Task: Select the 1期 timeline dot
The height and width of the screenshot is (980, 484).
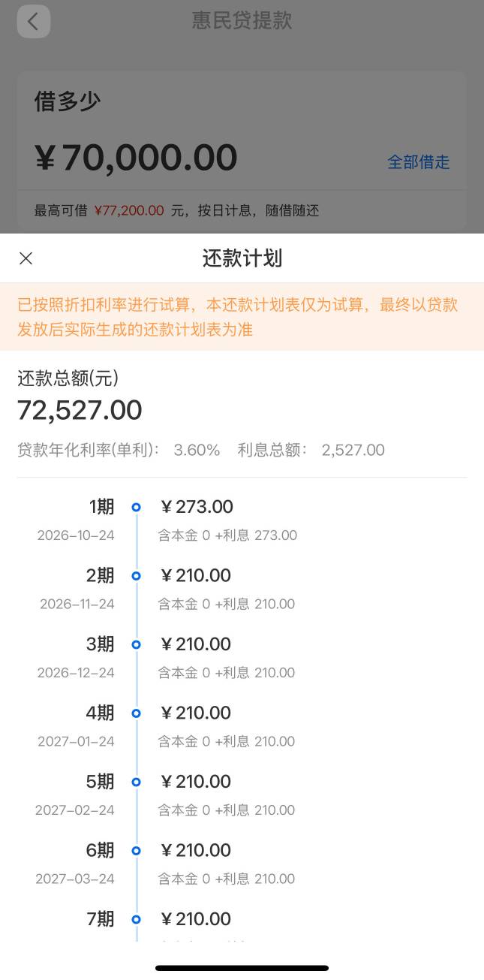Action: [136, 508]
